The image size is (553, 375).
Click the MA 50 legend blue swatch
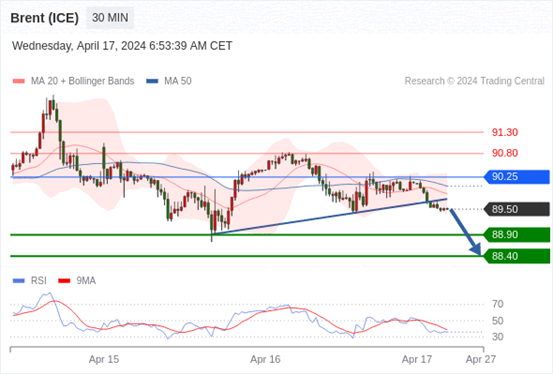(152, 81)
